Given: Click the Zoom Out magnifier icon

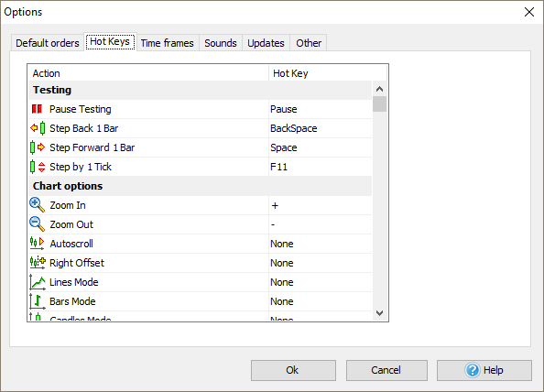Looking at the screenshot, I should 38,224.
